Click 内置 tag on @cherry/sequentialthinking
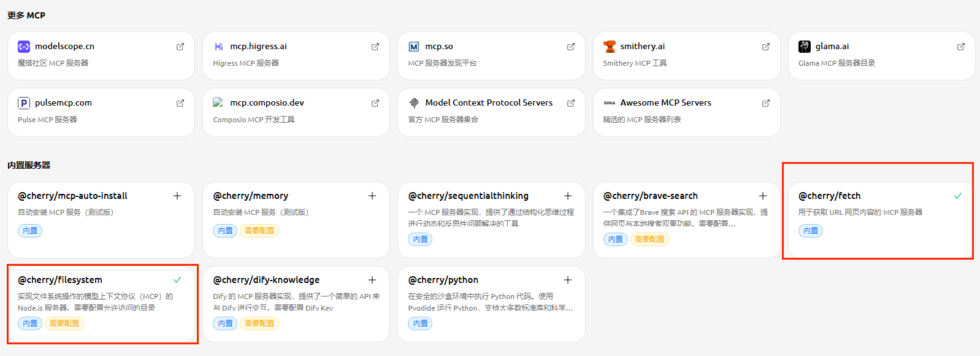This screenshot has width=980, height=356. (421, 239)
